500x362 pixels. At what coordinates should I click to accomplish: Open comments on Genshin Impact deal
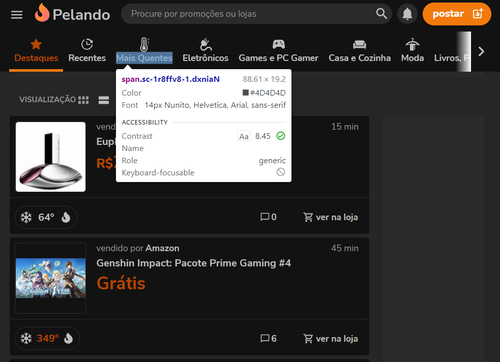[268, 338]
